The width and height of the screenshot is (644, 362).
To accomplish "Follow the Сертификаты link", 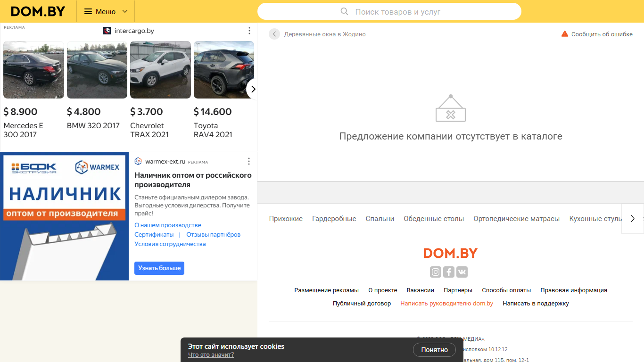I will click(x=154, y=235).
